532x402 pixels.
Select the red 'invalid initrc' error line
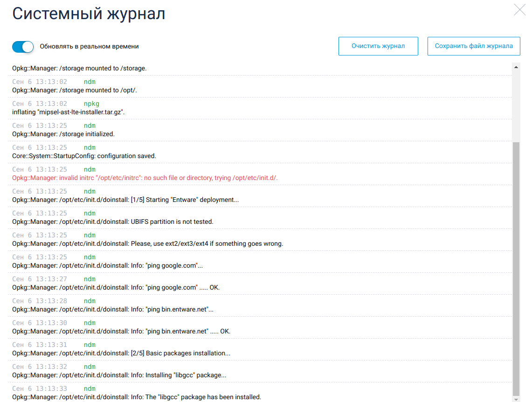click(x=145, y=178)
